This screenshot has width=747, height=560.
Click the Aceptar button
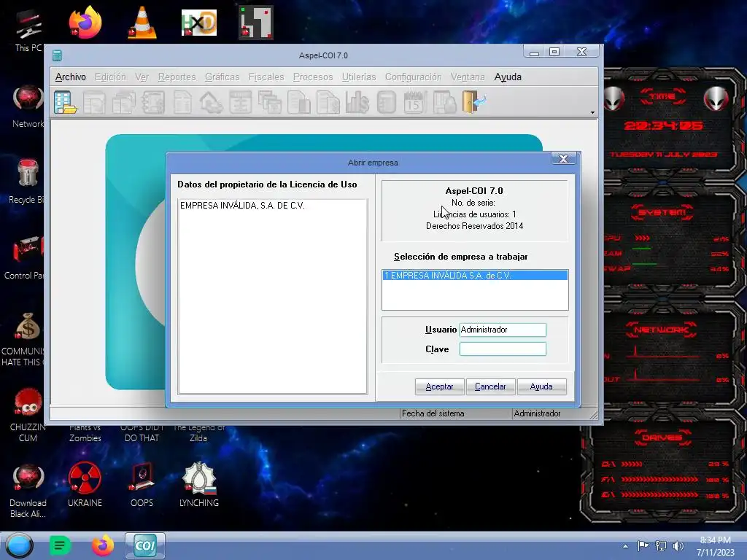point(439,386)
